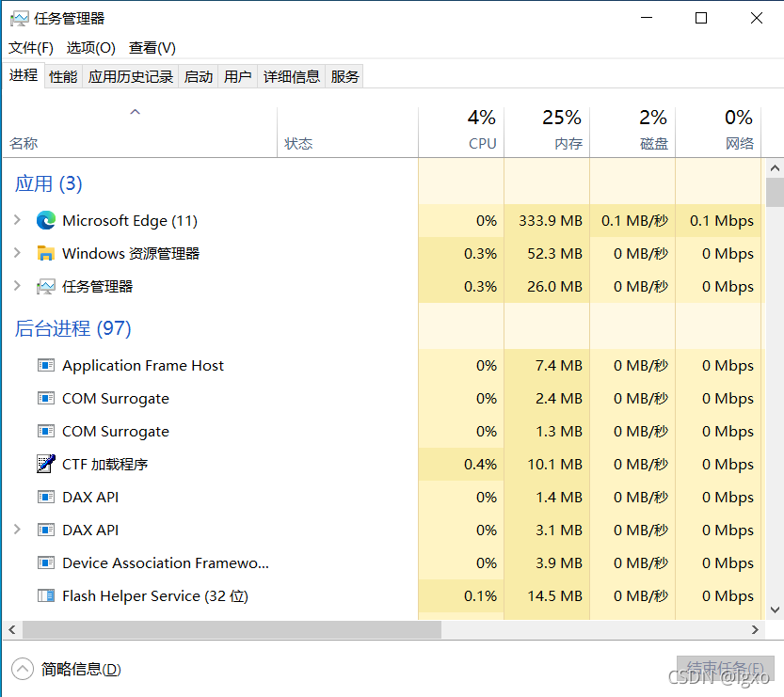Expand the DAX API 3.1 MB entry
784x697 pixels.
click(17, 530)
